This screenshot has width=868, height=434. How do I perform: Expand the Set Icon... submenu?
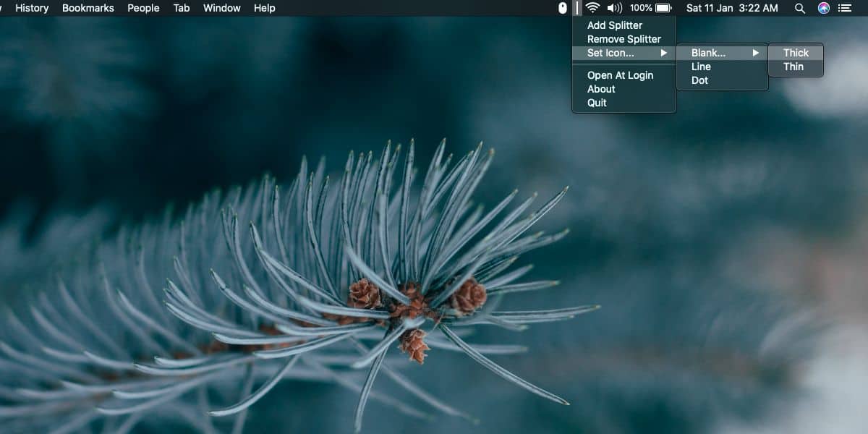pyautogui.click(x=624, y=53)
